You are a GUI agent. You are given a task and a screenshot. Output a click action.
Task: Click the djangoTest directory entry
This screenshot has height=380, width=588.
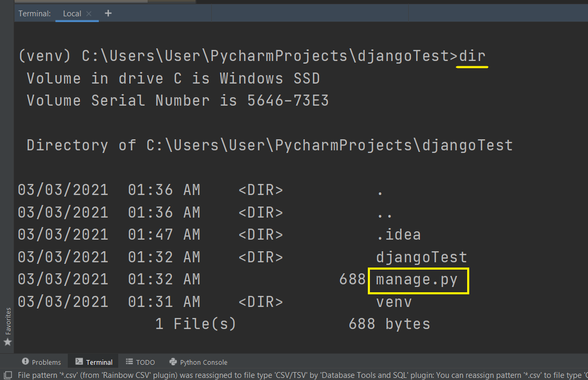click(x=421, y=258)
